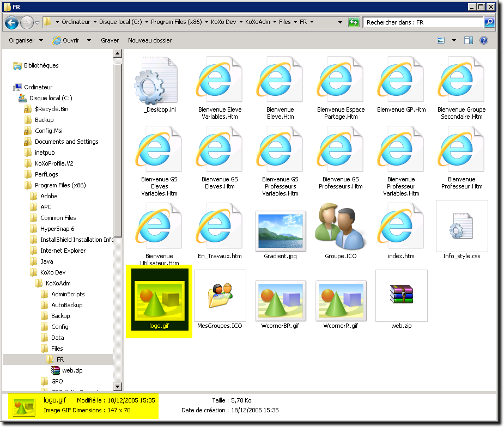
Task: Click the navigation tree scrollbar thumb
Action: (x=118, y=151)
